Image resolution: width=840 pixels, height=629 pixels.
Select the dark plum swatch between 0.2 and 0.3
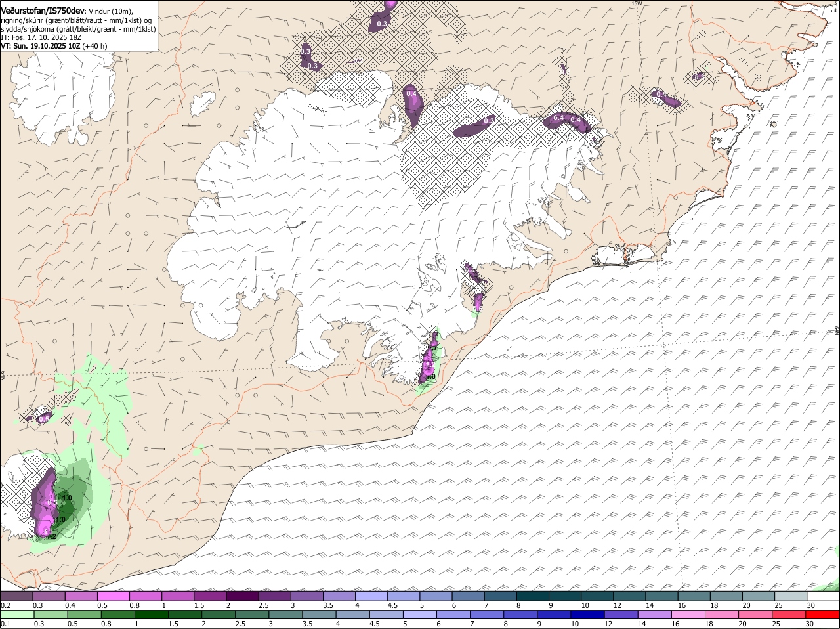click(17, 596)
